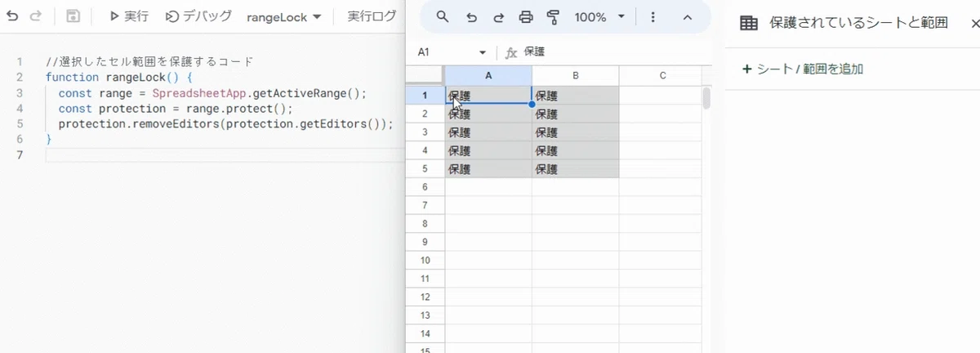Undo the last edit in the script editor
This screenshot has width=980, height=353.
[x=12, y=16]
